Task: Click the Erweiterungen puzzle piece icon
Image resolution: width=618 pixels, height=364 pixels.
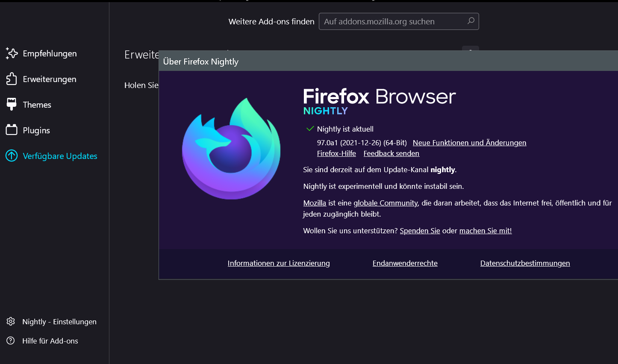Action: click(12, 79)
